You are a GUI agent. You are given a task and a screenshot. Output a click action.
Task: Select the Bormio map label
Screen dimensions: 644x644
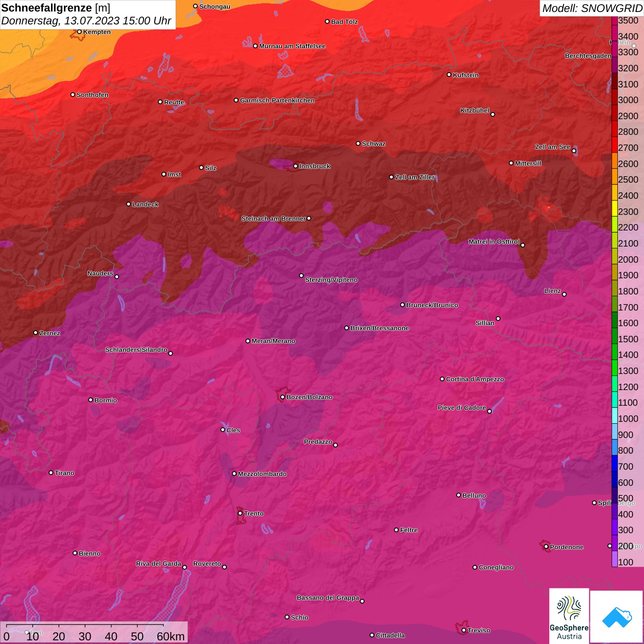point(105,400)
